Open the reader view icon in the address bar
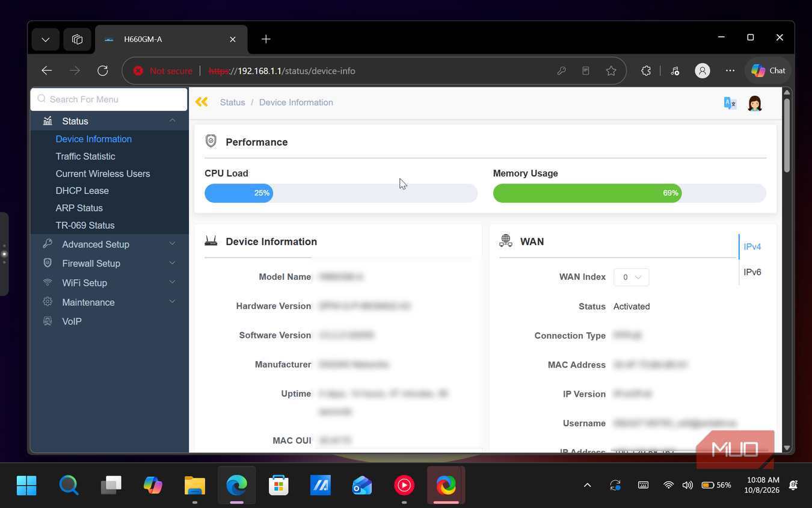This screenshot has width=812, height=508. (x=586, y=71)
